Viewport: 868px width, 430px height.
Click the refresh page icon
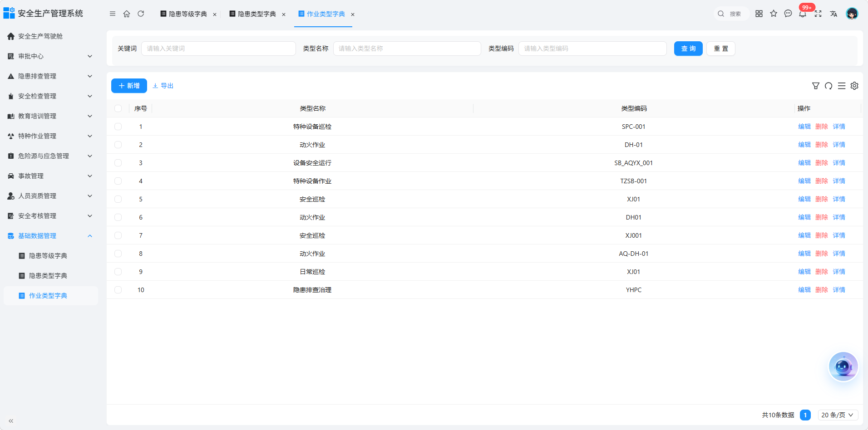coord(141,14)
